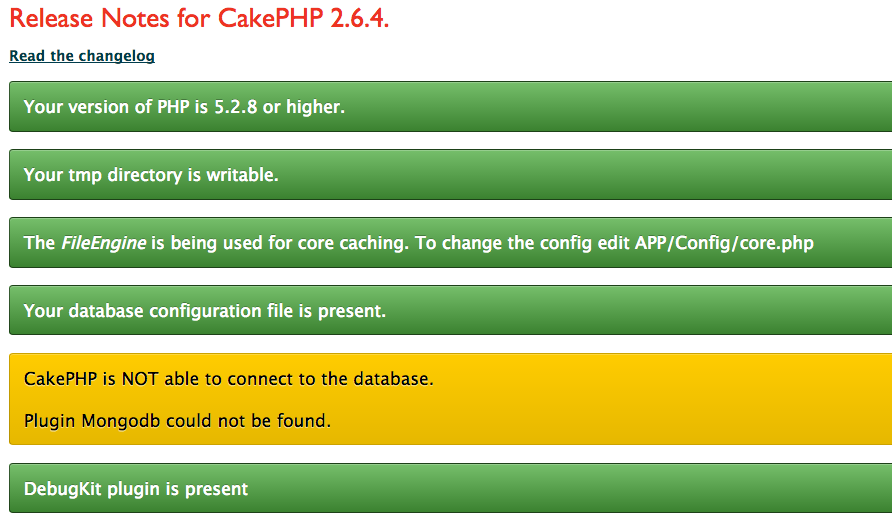Click the 2.6.4 version in the heading

click(360, 18)
